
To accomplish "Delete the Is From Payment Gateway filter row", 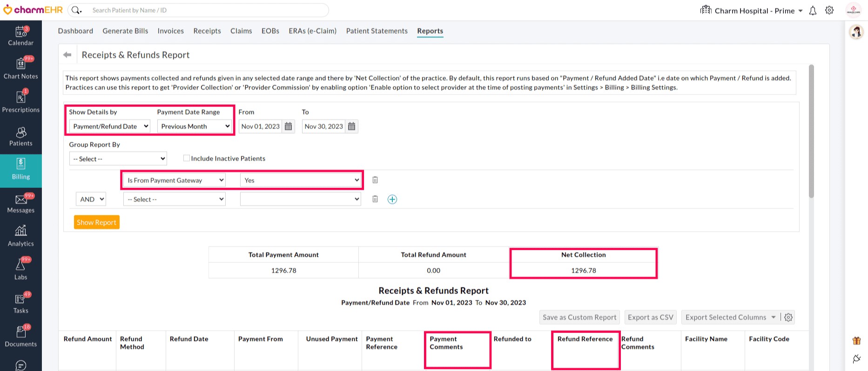I will click(375, 180).
